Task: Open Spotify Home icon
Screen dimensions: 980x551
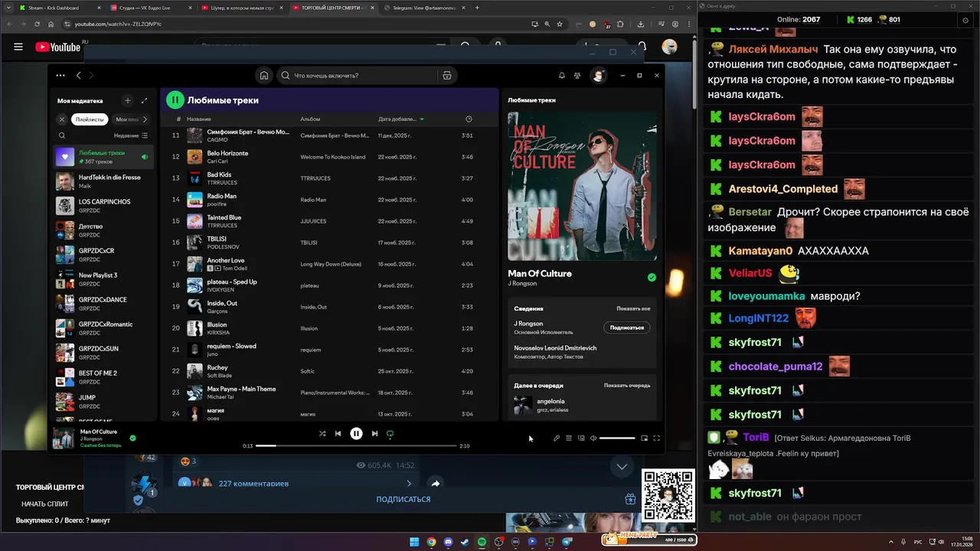Action: tap(263, 76)
